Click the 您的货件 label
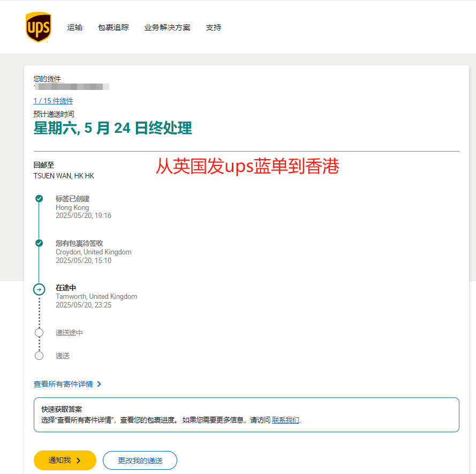Viewport: 476px width, 474px height. pos(47,79)
